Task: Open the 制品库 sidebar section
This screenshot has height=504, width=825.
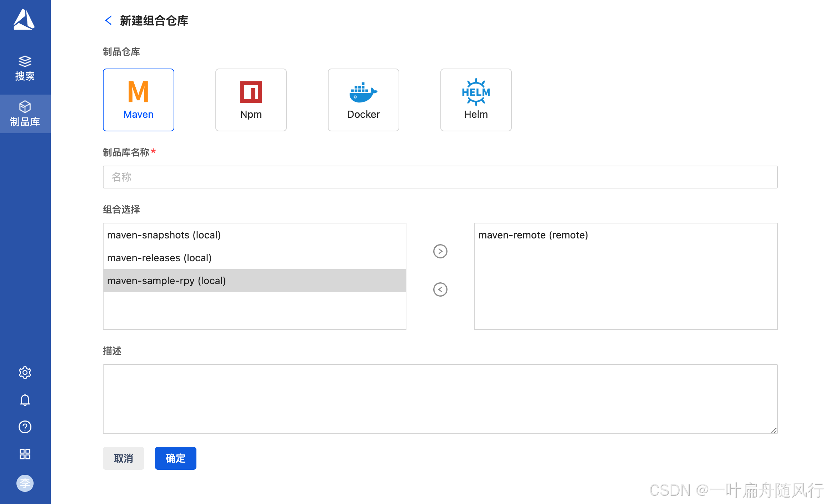Action: point(25,114)
